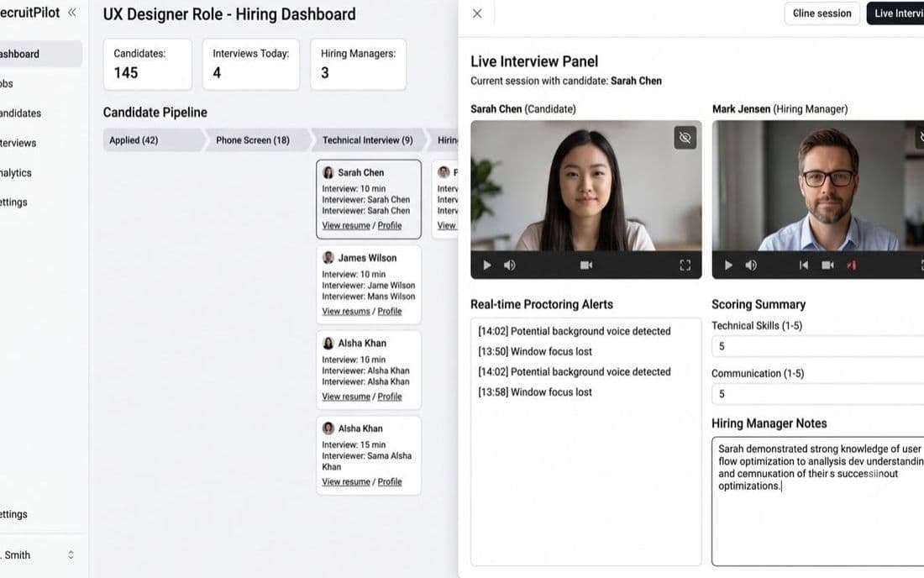Click the Hiring Managers 3 stat card
The width and height of the screenshot is (924, 578).
pos(359,64)
